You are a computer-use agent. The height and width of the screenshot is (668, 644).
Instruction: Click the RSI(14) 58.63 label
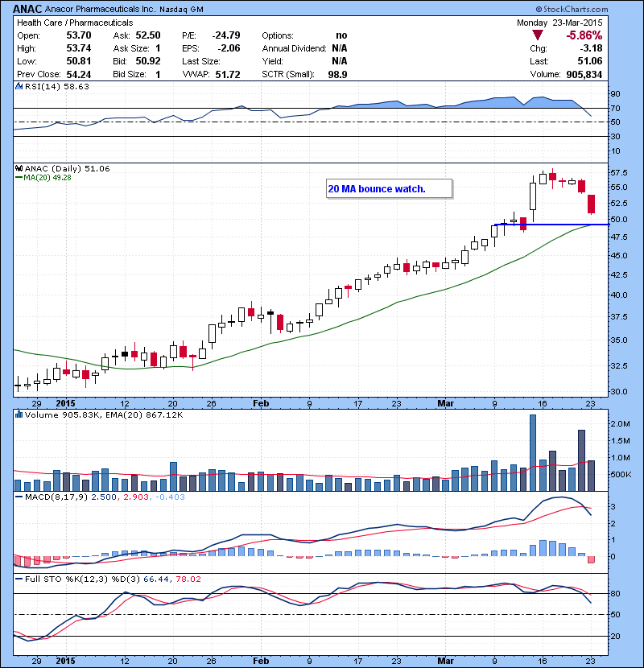pos(57,86)
